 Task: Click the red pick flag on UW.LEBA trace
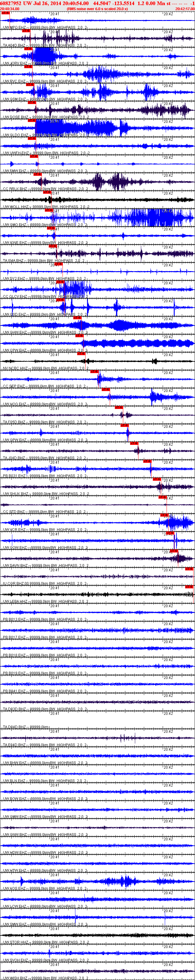189,587
